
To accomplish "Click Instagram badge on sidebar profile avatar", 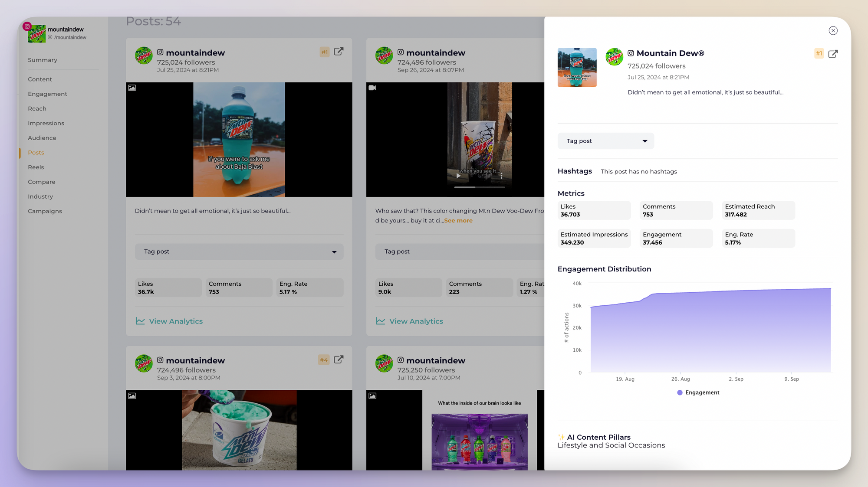I will pos(27,26).
